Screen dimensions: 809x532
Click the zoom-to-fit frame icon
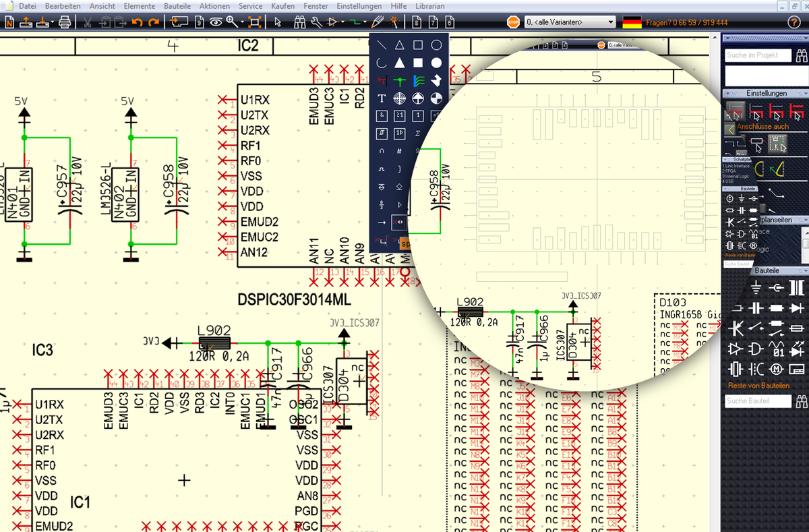[255, 22]
